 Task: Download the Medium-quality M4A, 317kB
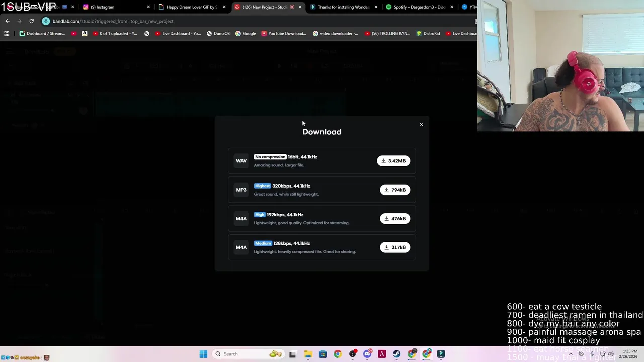[395, 247]
